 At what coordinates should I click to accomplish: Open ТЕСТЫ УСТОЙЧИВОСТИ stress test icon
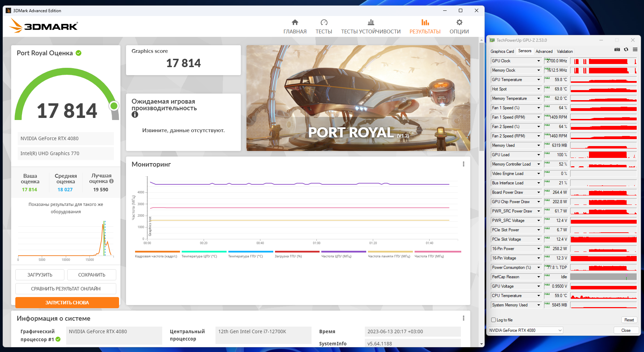pyautogui.click(x=371, y=22)
